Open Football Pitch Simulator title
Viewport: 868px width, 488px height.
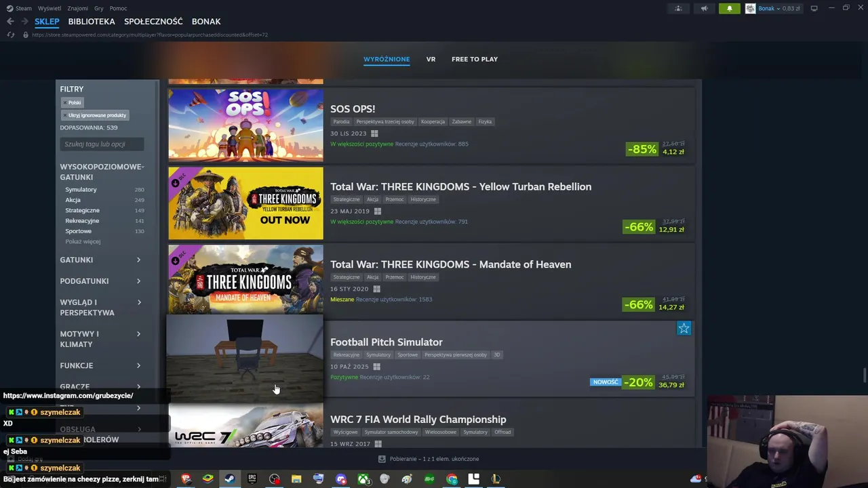click(387, 342)
